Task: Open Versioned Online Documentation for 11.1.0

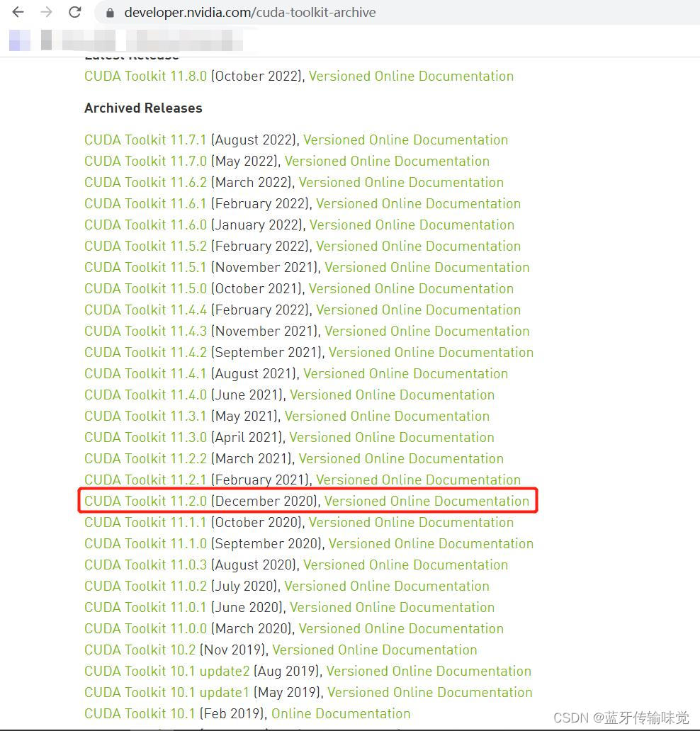Action: coord(431,543)
